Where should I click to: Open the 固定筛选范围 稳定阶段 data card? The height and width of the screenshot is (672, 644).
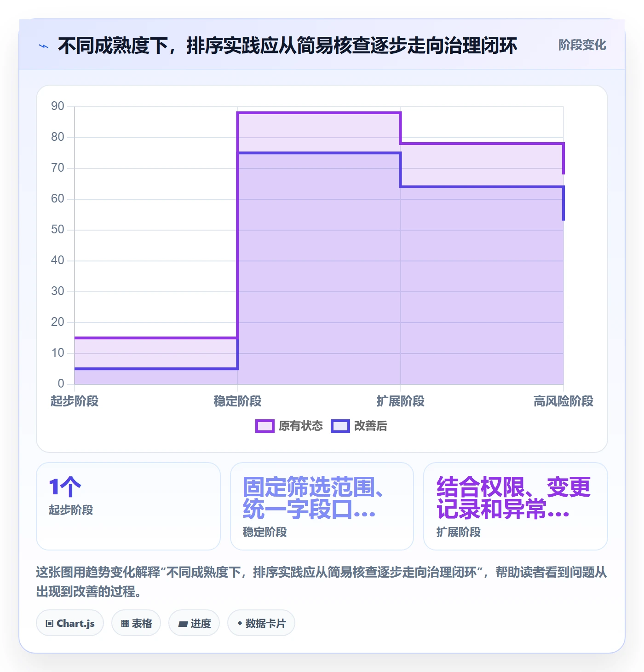coord(322,506)
